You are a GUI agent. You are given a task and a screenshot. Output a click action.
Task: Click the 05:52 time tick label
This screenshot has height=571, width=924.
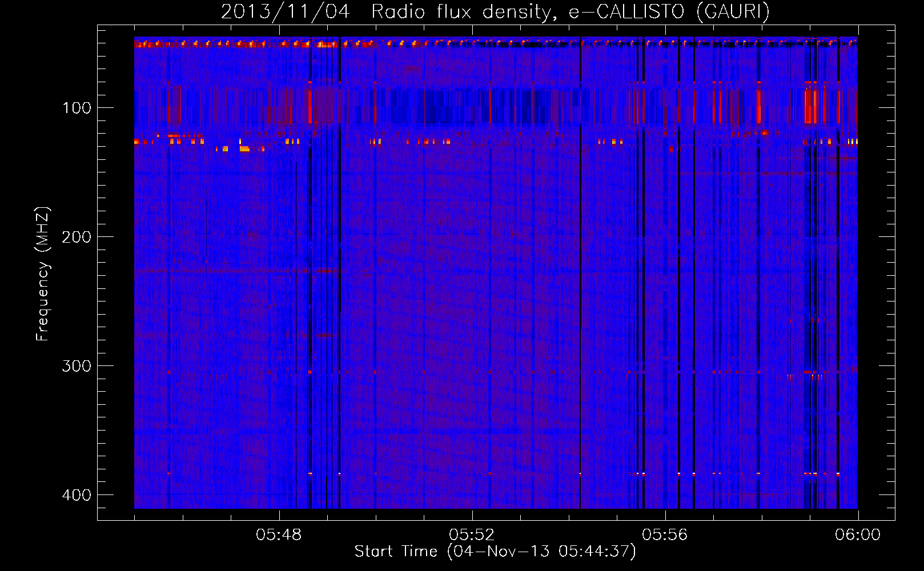pos(472,535)
